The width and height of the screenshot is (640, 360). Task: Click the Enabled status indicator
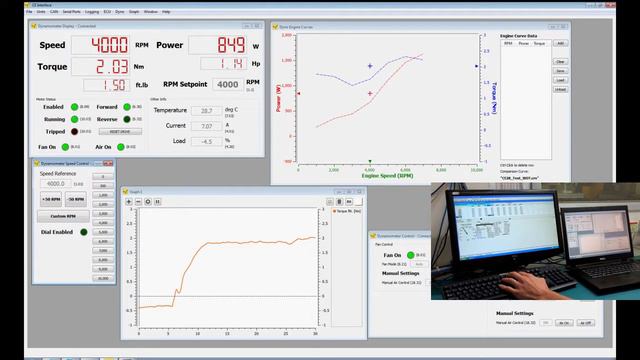tap(74, 107)
